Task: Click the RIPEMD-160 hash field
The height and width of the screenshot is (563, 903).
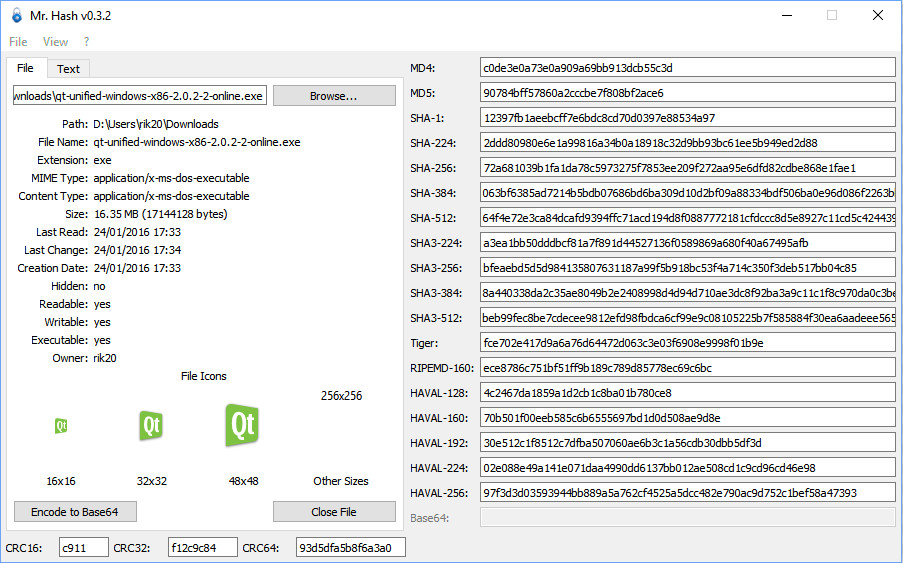Action: pyautogui.click(x=688, y=368)
